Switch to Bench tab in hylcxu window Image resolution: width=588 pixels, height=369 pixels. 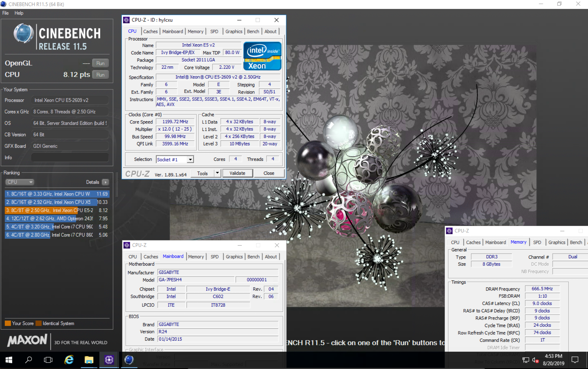point(253,32)
